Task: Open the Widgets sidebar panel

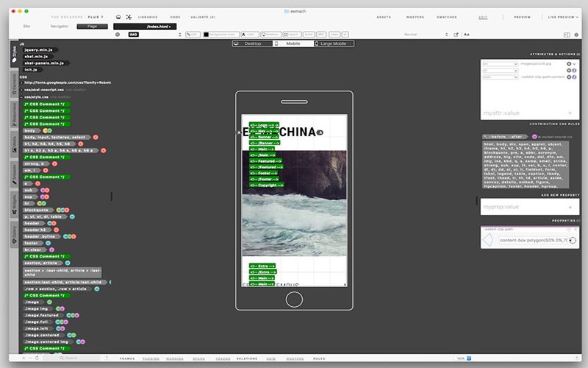Action: coord(14,204)
